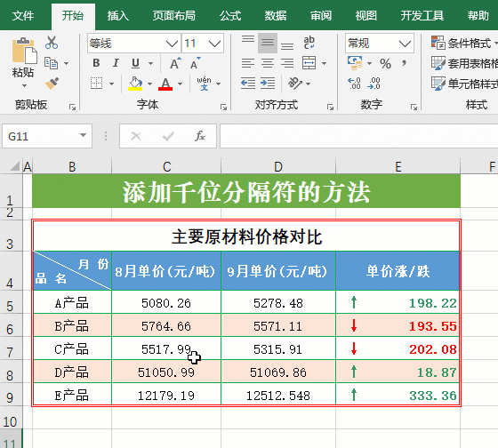Click the wrap text icon
Viewport: 498px width, 448px height.
pyautogui.click(x=309, y=43)
